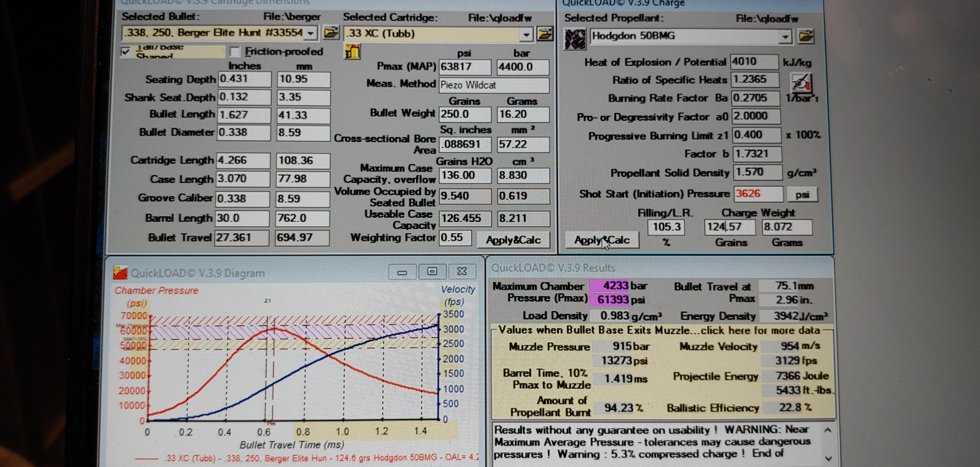
Task: Click the Seating Depth inches field
Action: pos(245,79)
